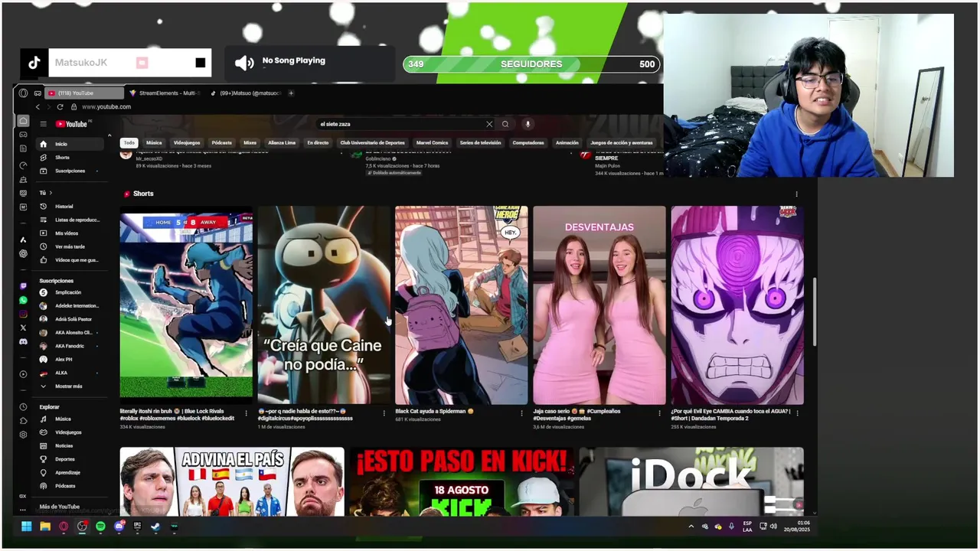Select the Videojuegos filter chip
The height and width of the screenshot is (551, 980).
pos(187,143)
